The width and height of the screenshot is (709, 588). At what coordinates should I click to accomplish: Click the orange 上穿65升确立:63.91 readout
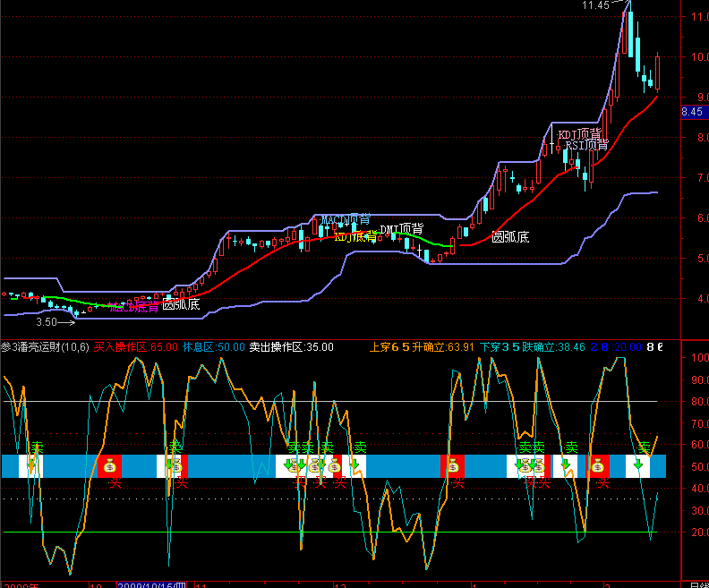[x=422, y=347]
